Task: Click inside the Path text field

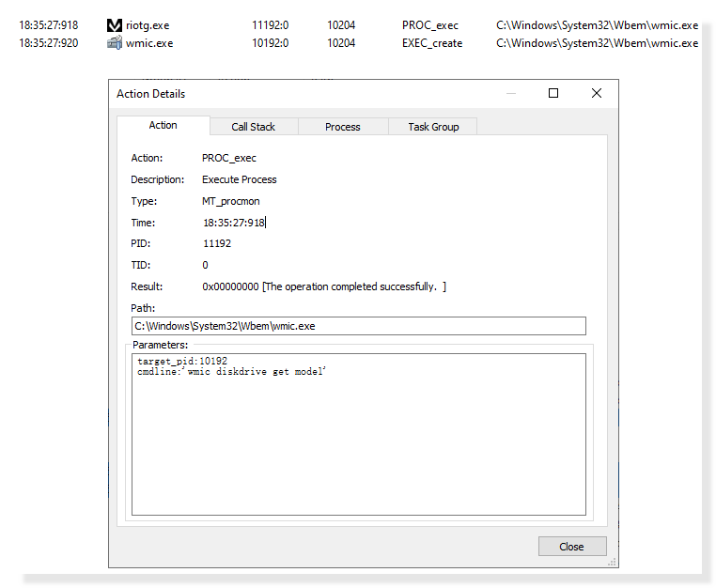Action: 358,326
